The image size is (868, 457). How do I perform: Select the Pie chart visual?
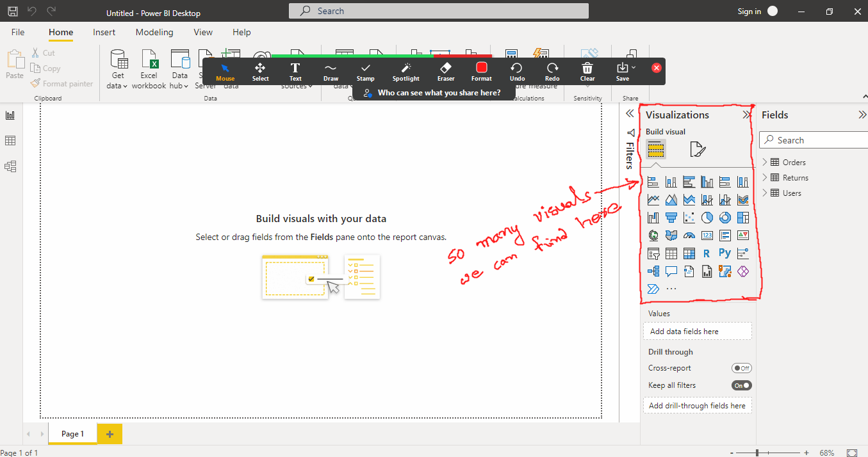707,218
